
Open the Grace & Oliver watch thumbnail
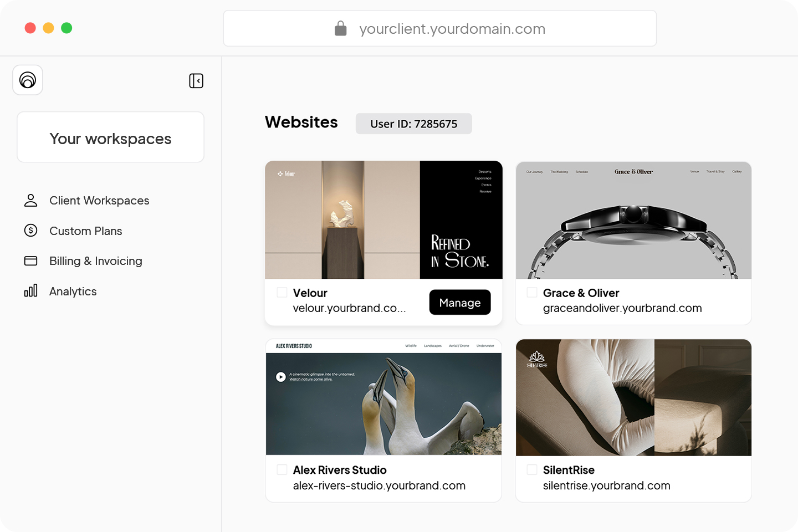click(x=633, y=220)
